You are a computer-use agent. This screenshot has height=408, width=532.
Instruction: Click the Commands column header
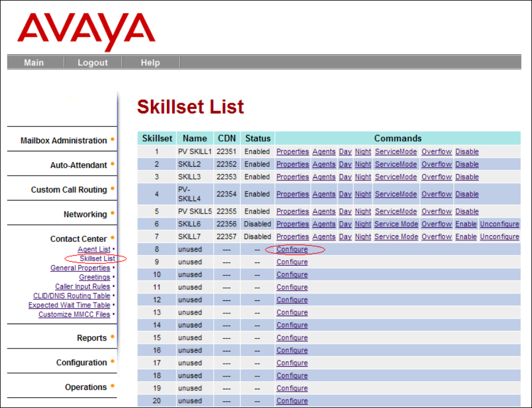(x=398, y=138)
